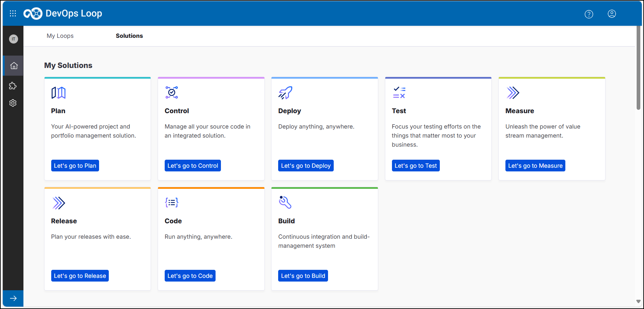
Task: Click the user profile account icon
Action: pyautogui.click(x=612, y=14)
